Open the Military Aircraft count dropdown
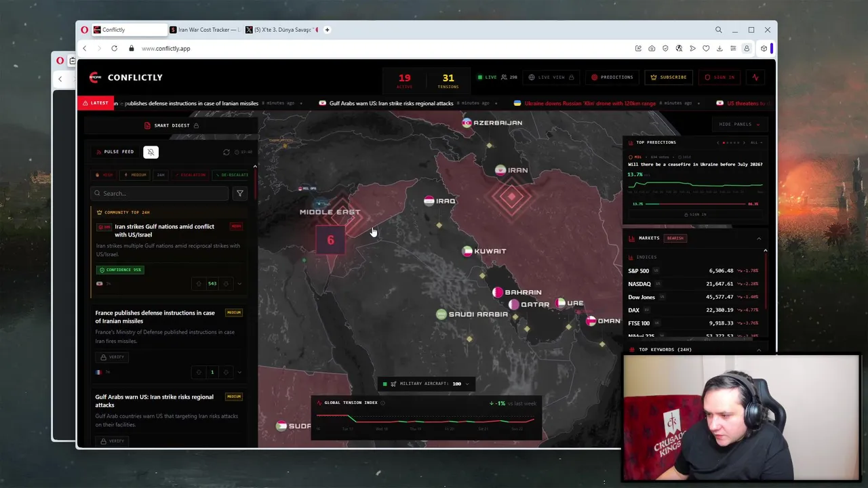 425,384
